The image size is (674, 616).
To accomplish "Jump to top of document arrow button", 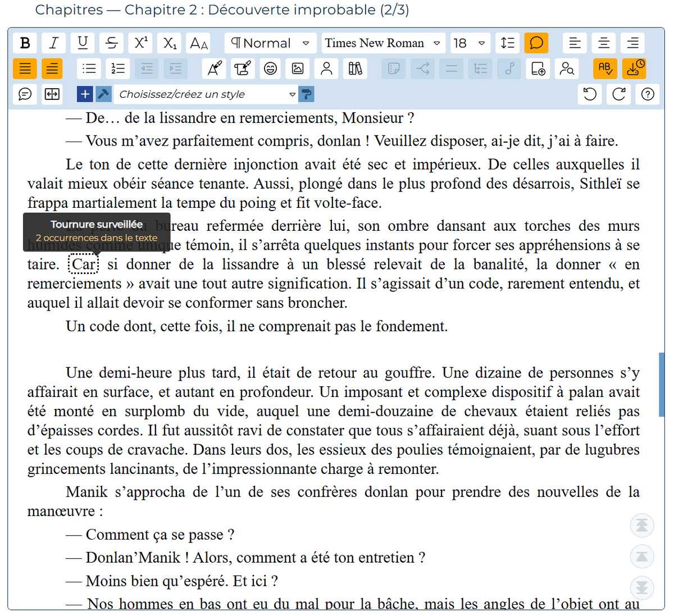I will click(642, 525).
